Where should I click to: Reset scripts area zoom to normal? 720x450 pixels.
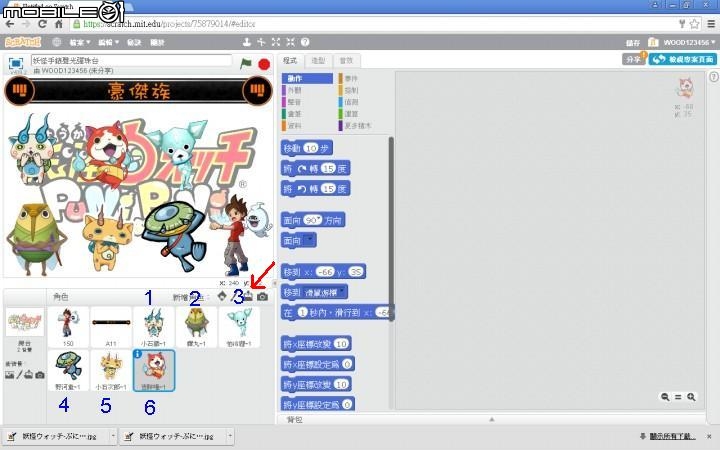[678, 397]
